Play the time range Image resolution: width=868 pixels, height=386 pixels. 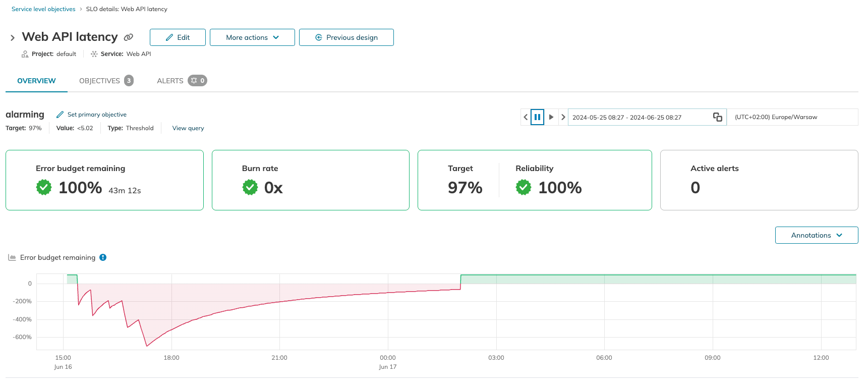(551, 117)
